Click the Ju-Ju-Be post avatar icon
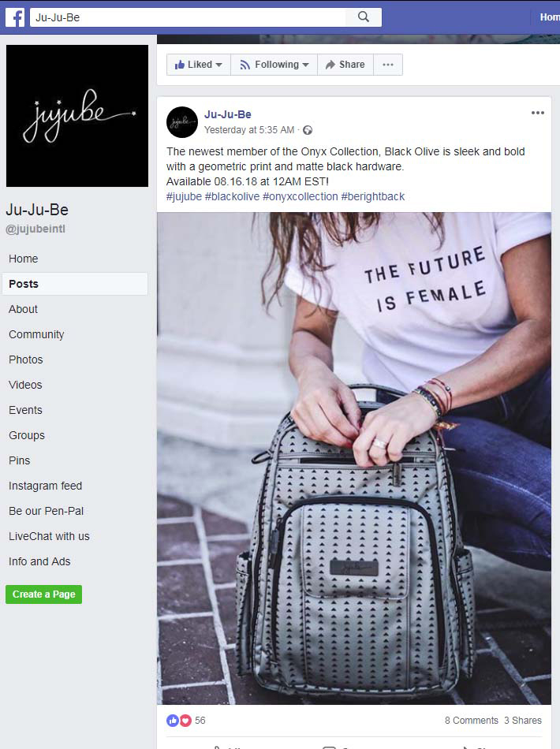Screen dimensions: 560x749 [x=182, y=122]
